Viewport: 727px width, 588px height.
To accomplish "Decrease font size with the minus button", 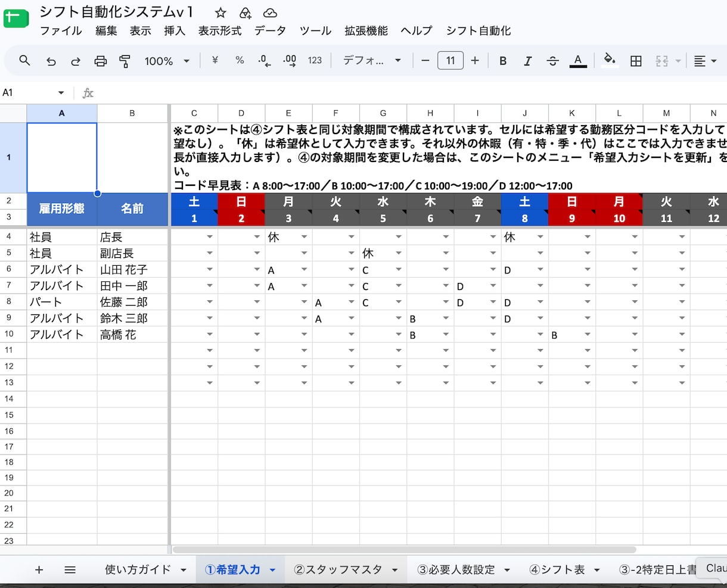I will coord(425,60).
